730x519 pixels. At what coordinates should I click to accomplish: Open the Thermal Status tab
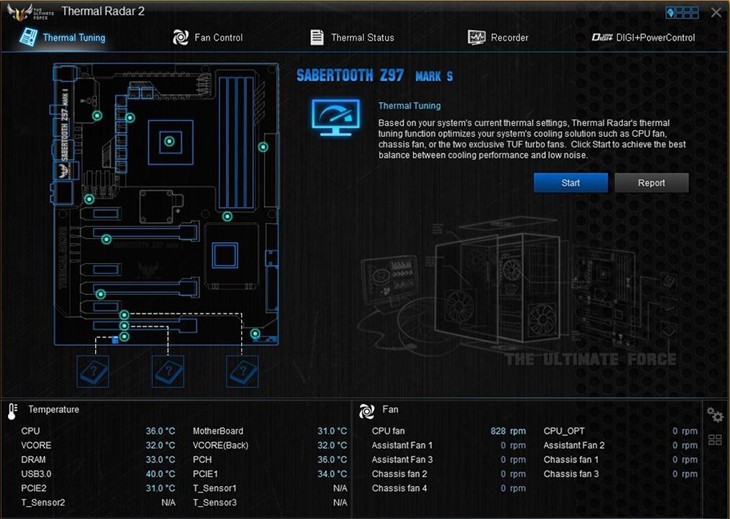[x=352, y=37]
